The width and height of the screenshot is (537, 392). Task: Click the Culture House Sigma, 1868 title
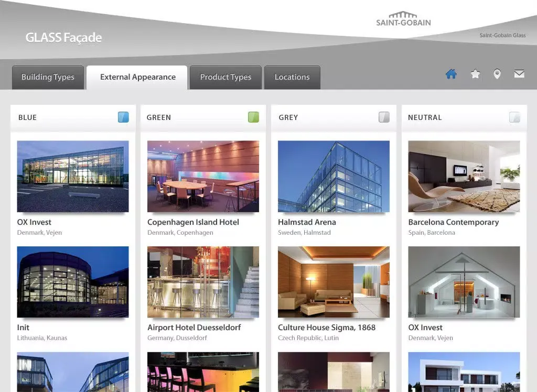click(327, 328)
